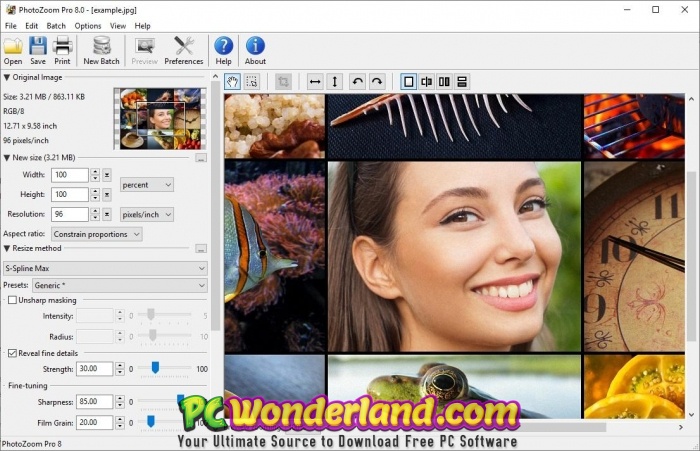Collapse the New size section

7,158
